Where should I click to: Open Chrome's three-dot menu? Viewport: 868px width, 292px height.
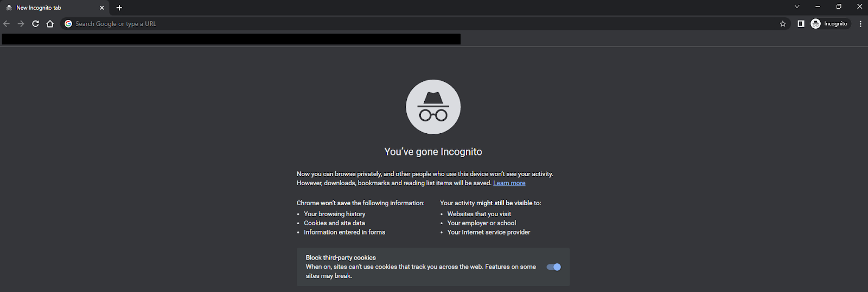click(860, 24)
